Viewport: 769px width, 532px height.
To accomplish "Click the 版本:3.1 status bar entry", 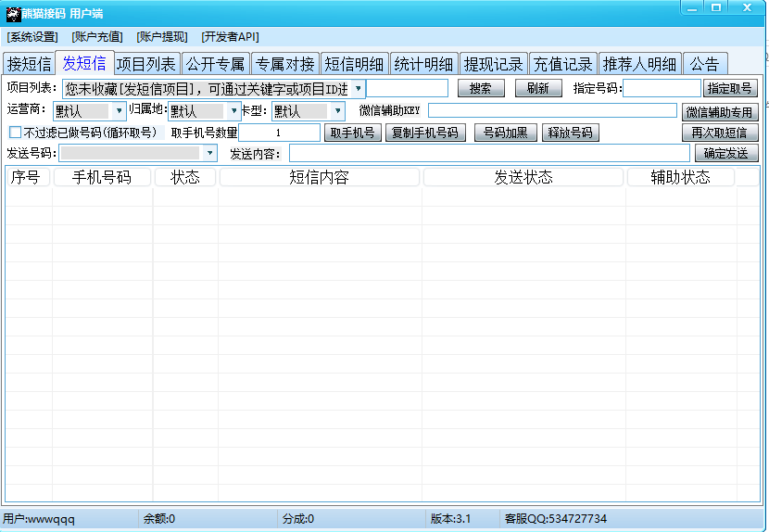I will 450,519.
